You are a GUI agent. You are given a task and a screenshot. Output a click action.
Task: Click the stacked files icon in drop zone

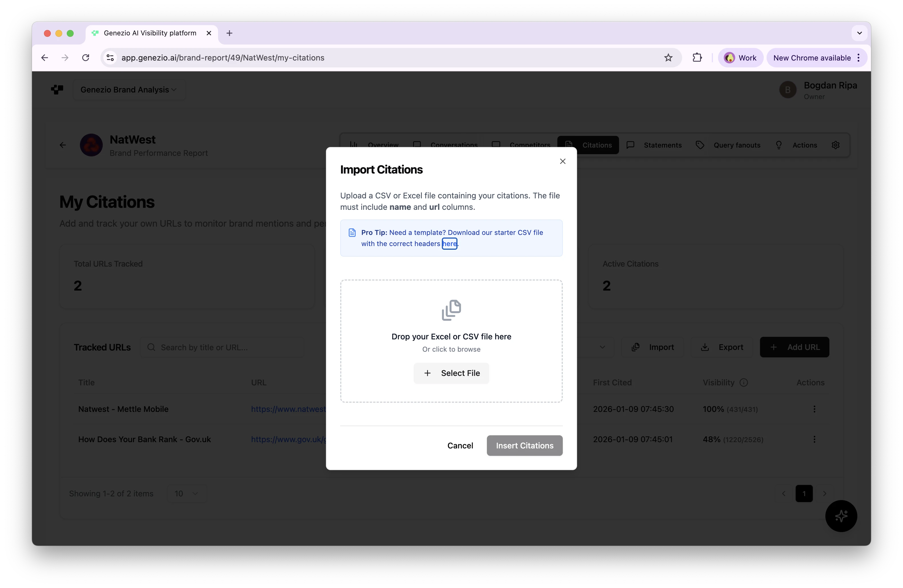[451, 310]
